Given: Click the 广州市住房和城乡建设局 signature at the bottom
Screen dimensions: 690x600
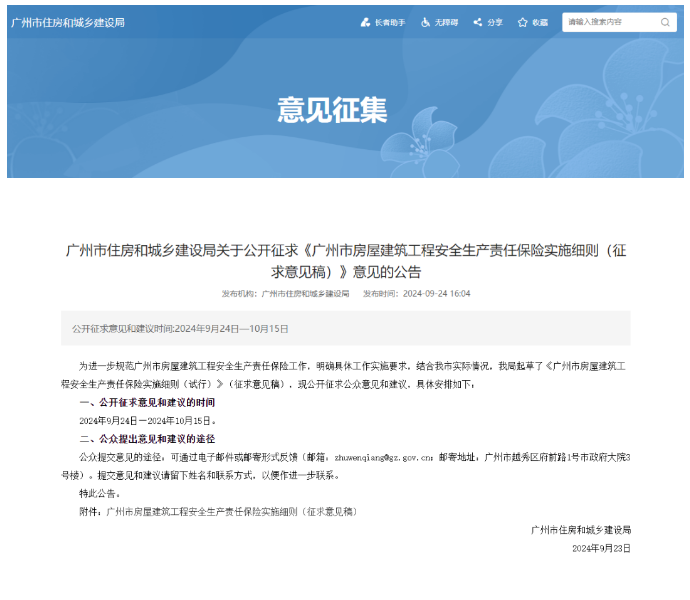Looking at the screenshot, I should point(581,530).
